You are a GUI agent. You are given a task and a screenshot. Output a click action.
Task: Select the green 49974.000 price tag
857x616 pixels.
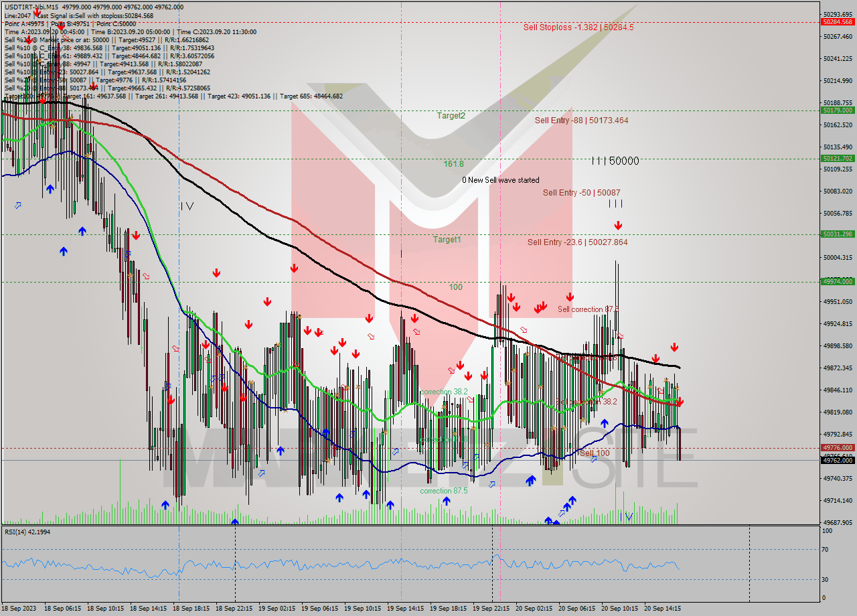837,282
